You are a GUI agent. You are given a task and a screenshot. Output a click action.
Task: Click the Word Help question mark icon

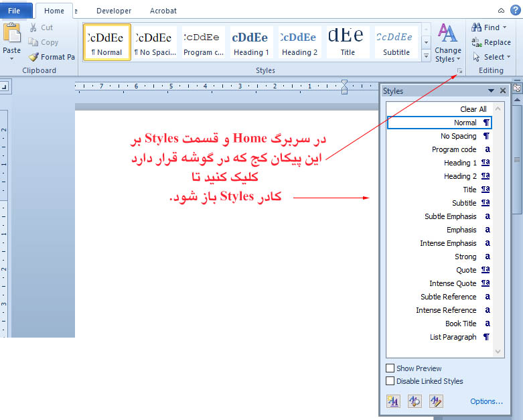click(x=515, y=9)
